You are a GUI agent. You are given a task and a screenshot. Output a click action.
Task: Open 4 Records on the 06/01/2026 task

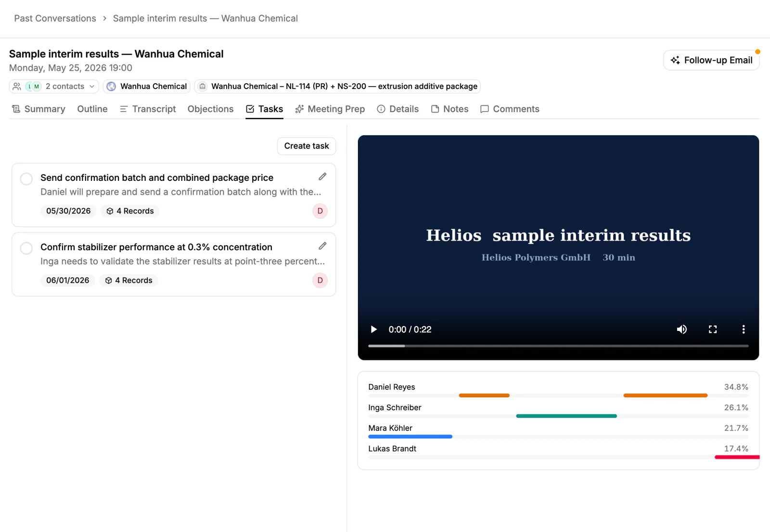pyautogui.click(x=128, y=280)
